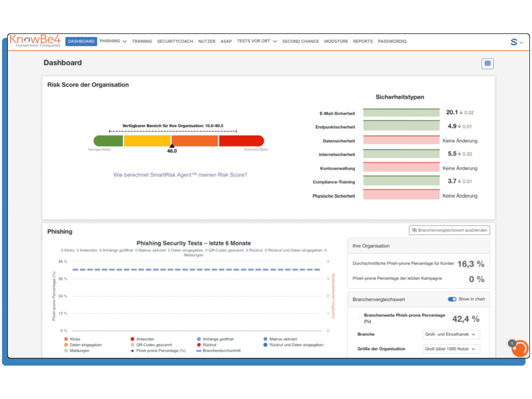Click the KnowBe4 logo
The width and height of the screenshot is (532, 399).
click(x=35, y=41)
